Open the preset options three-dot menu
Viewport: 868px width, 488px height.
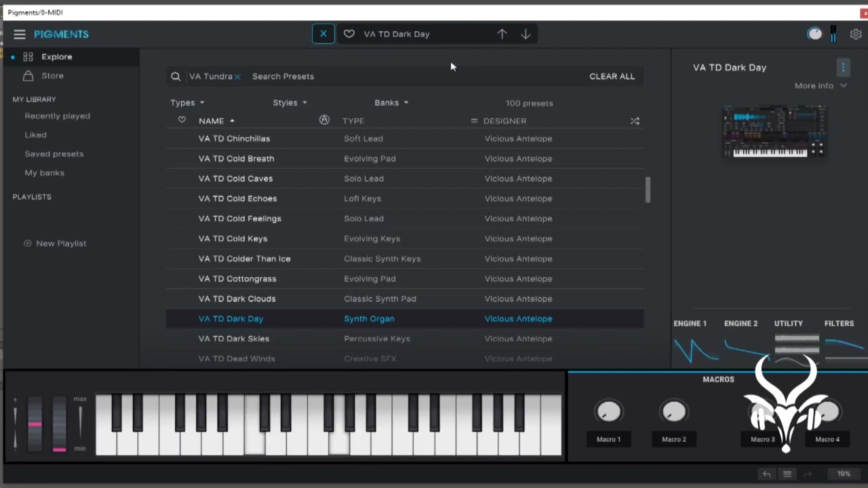point(843,67)
